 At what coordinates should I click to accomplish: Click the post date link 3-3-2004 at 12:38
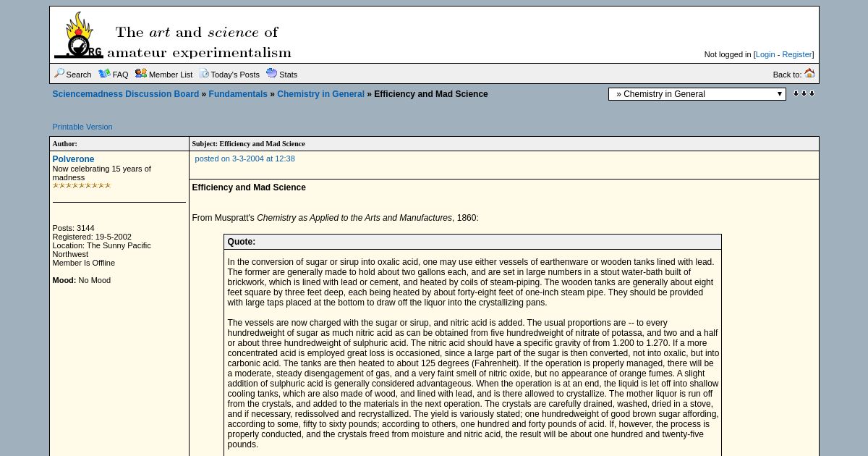tap(244, 159)
